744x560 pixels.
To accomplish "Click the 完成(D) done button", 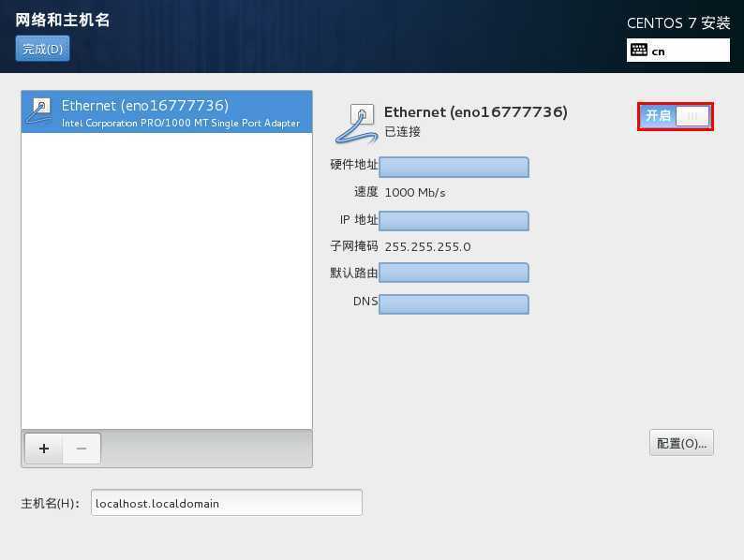I will [x=42, y=49].
